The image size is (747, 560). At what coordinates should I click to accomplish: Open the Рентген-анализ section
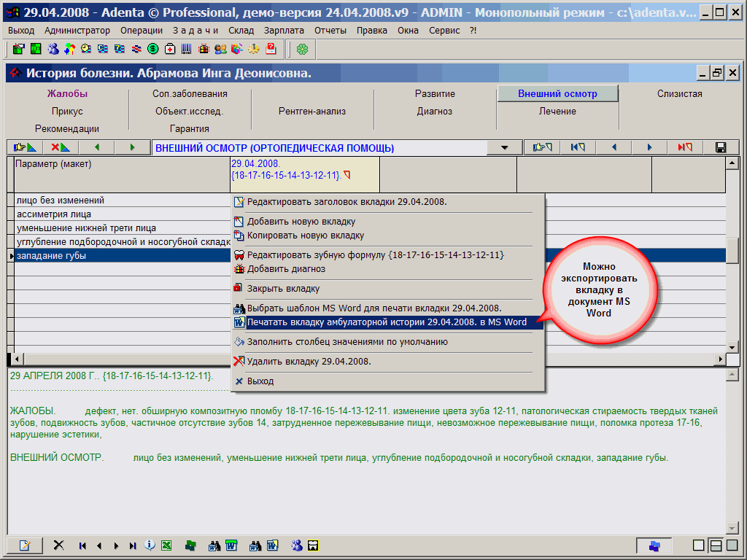(x=312, y=112)
